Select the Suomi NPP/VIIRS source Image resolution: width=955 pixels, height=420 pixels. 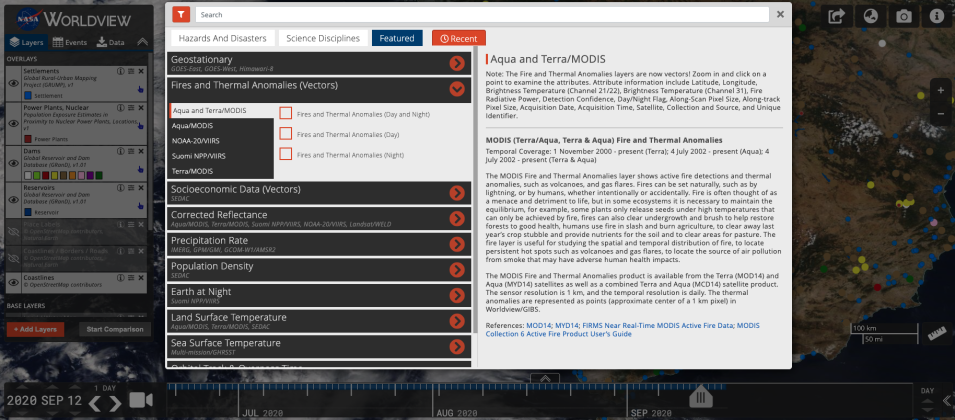(221, 156)
